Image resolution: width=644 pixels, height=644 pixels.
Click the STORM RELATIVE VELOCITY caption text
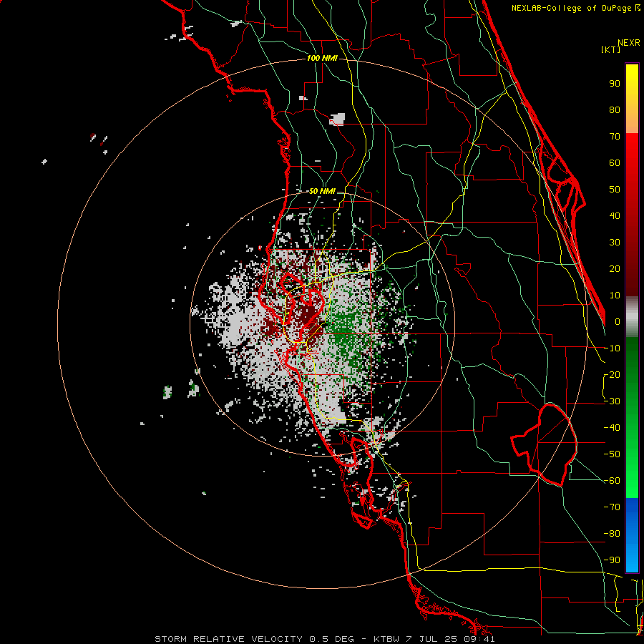229,639
